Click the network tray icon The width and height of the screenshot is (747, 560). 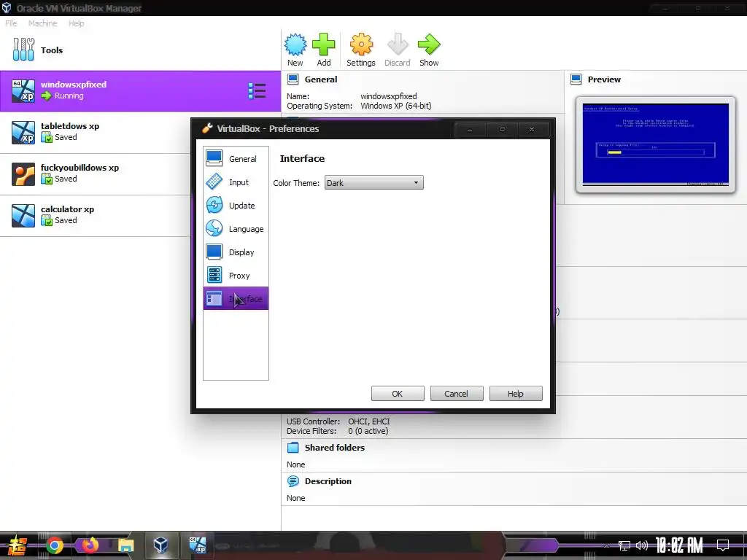coord(624,545)
